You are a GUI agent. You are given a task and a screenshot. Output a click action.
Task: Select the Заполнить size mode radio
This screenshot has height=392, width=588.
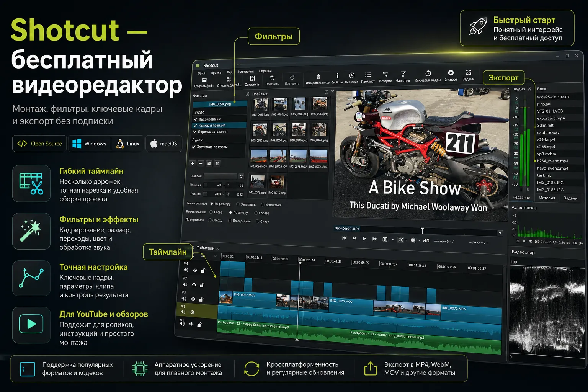click(x=238, y=204)
